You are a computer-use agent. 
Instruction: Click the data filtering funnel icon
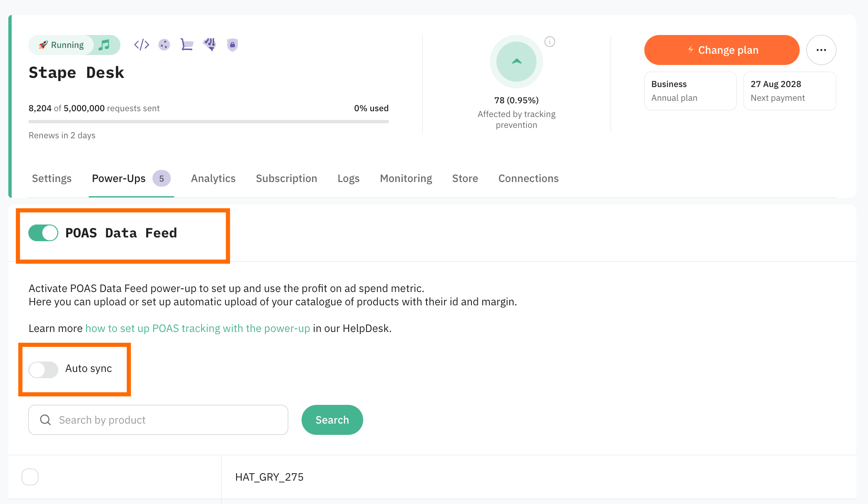tap(210, 44)
